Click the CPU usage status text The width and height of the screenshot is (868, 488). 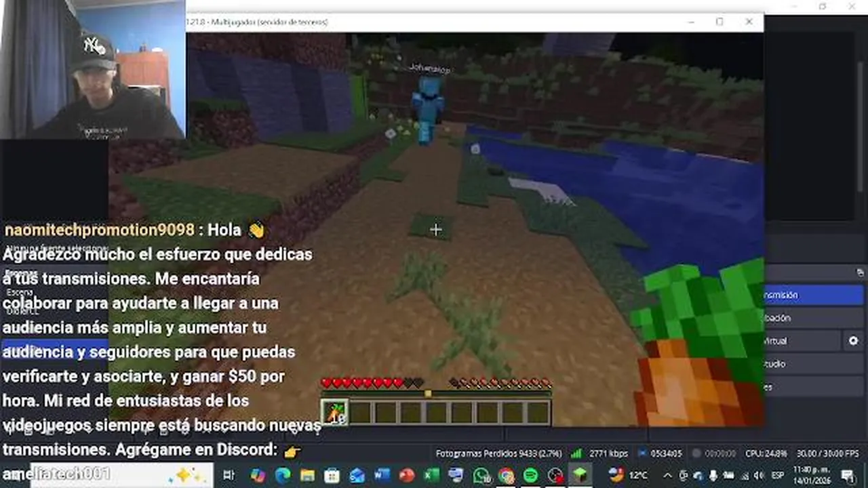click(x=766, y=453)
